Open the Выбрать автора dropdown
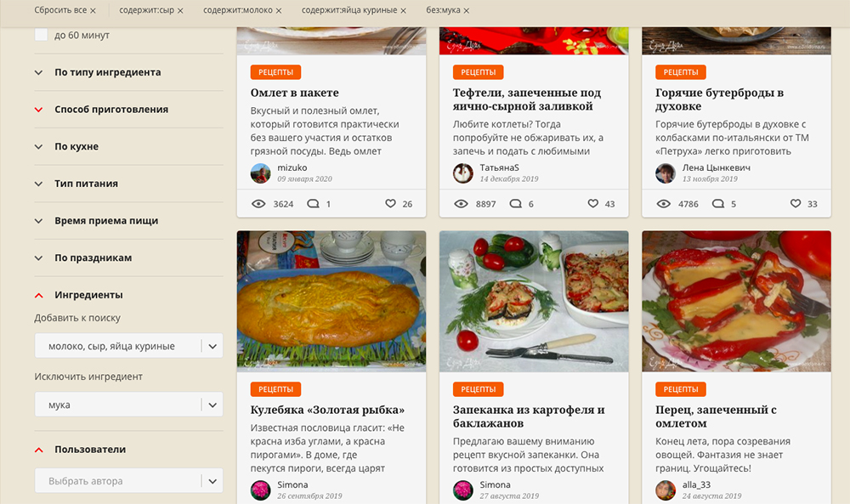The height and width of the screenshot is (504, 850). point(129,481)
